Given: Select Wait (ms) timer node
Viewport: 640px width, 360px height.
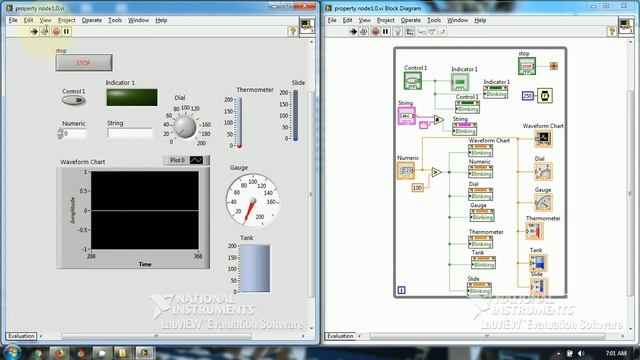Looking at the screenshot, I should click(x=545, y=96).
